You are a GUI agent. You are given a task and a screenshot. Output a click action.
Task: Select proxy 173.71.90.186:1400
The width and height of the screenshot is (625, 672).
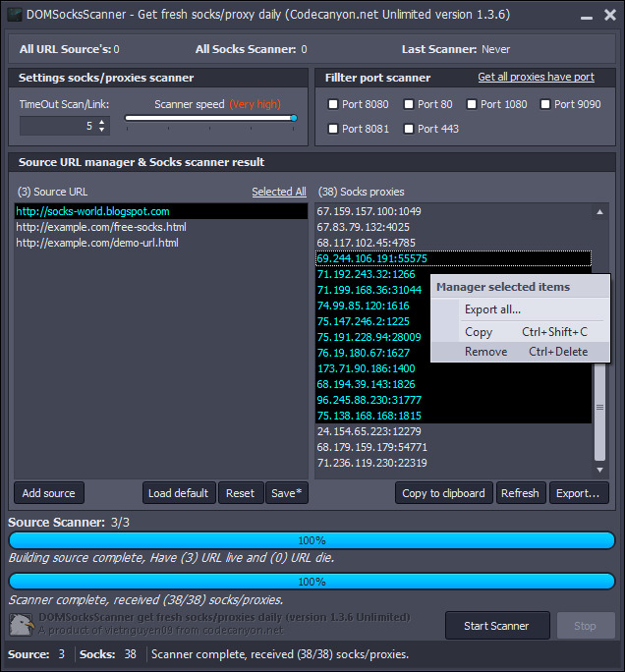coord(454,368)
